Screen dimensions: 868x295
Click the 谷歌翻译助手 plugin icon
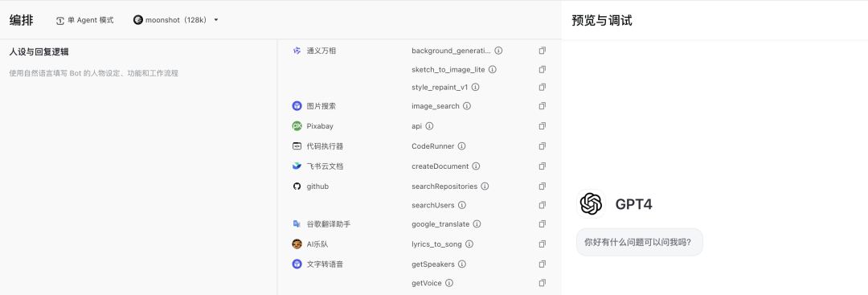[297, 223]
